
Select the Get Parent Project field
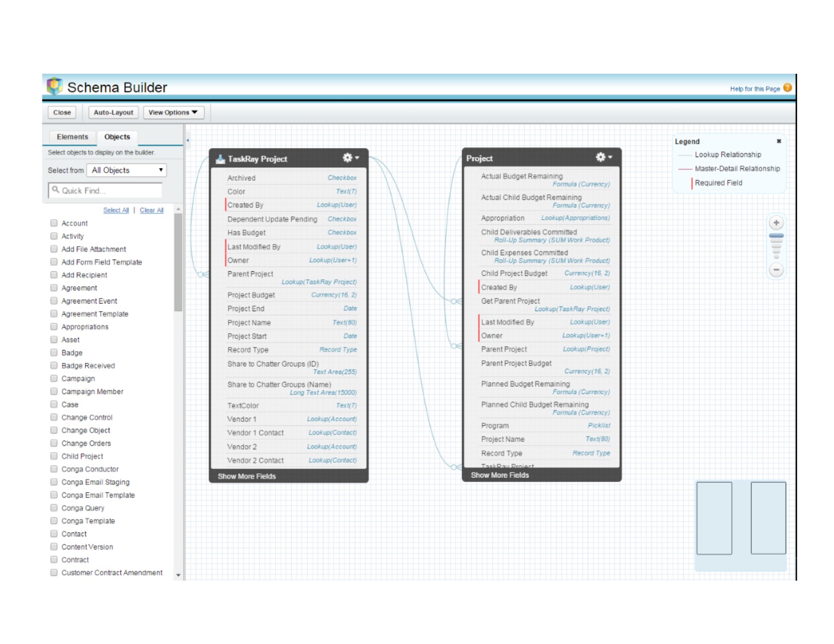tap(545, 305)
